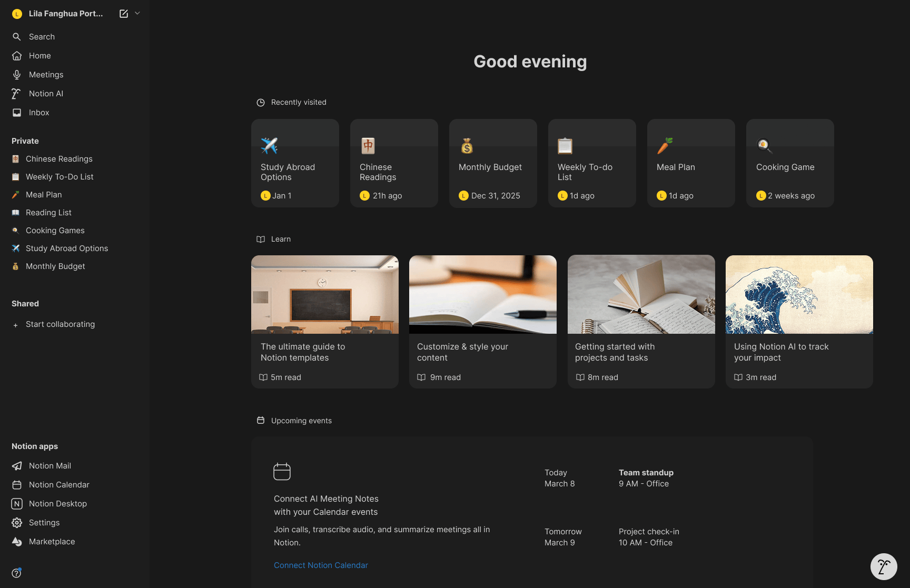Open the Cooking Game recent card
Screen dimensions: 910x588
[x=790, y=163]
